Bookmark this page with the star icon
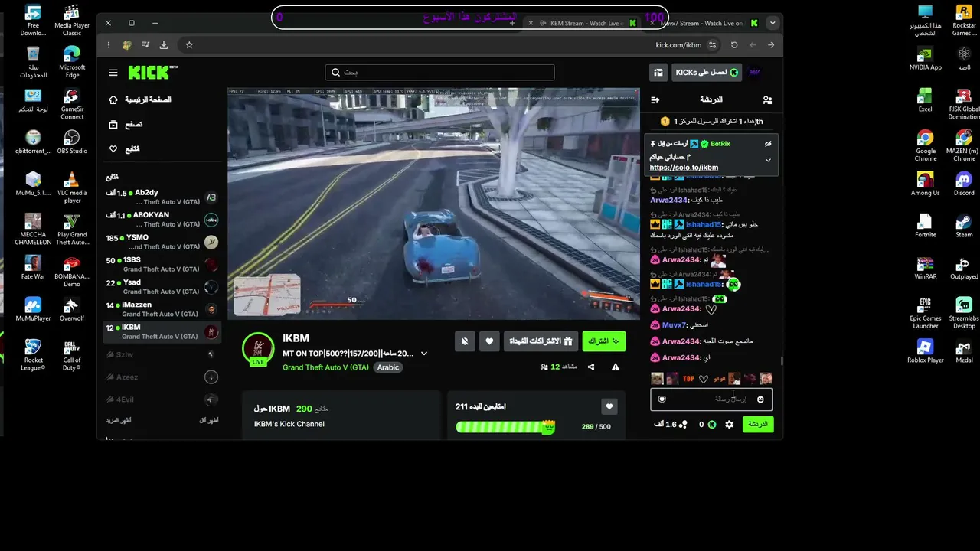The image size is (980, 551). click(189, 45)
